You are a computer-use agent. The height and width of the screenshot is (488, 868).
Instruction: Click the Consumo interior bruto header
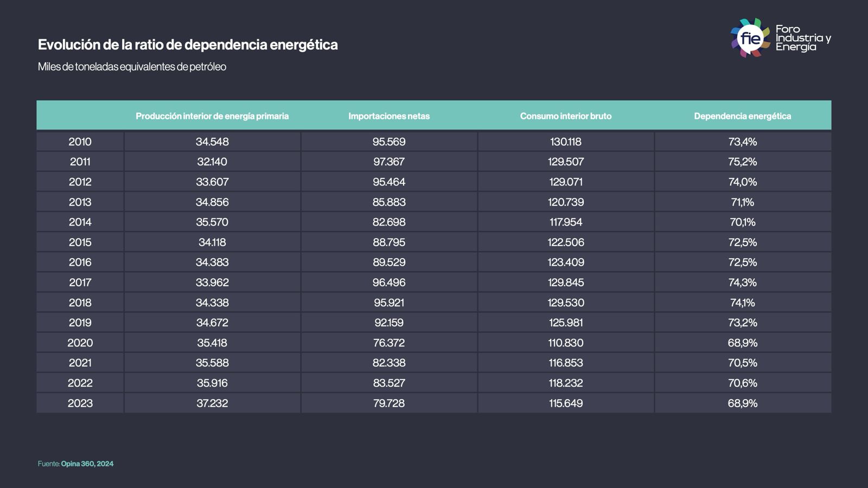(x=565, y=116)
